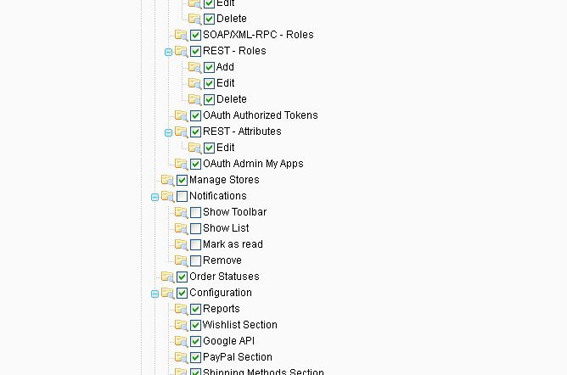Click folder icon beside Google API

(181, 341)
